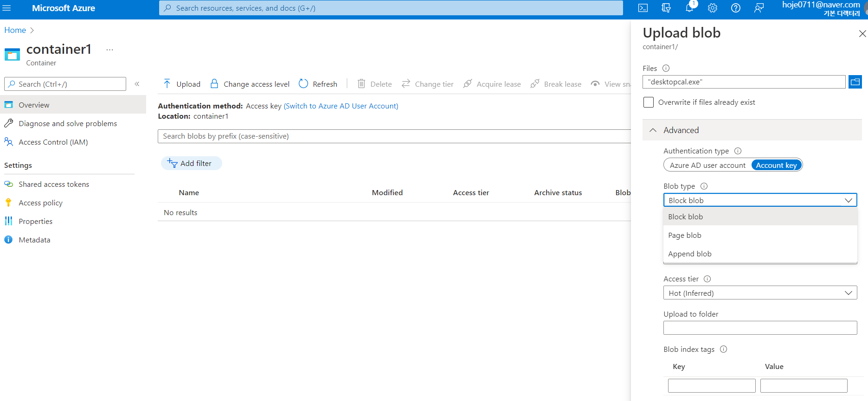Enable Overwrite if files already exist
Image resolution: width=868 pixels, height=401 pixels.
pos(649,102)
